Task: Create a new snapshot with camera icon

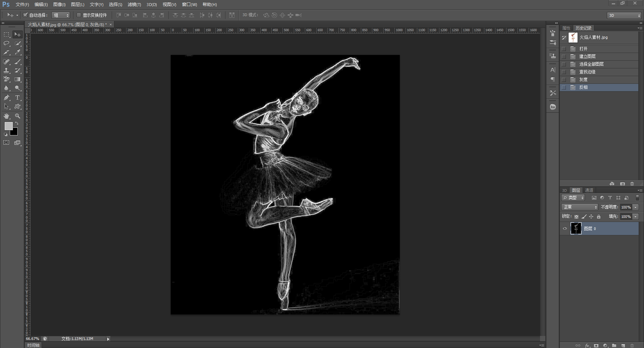Action: 623,184
